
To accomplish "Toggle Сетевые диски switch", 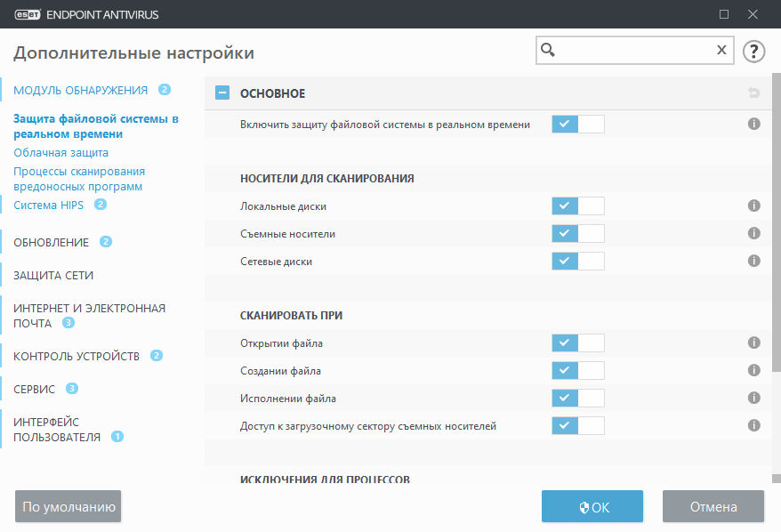I will 578,261.
